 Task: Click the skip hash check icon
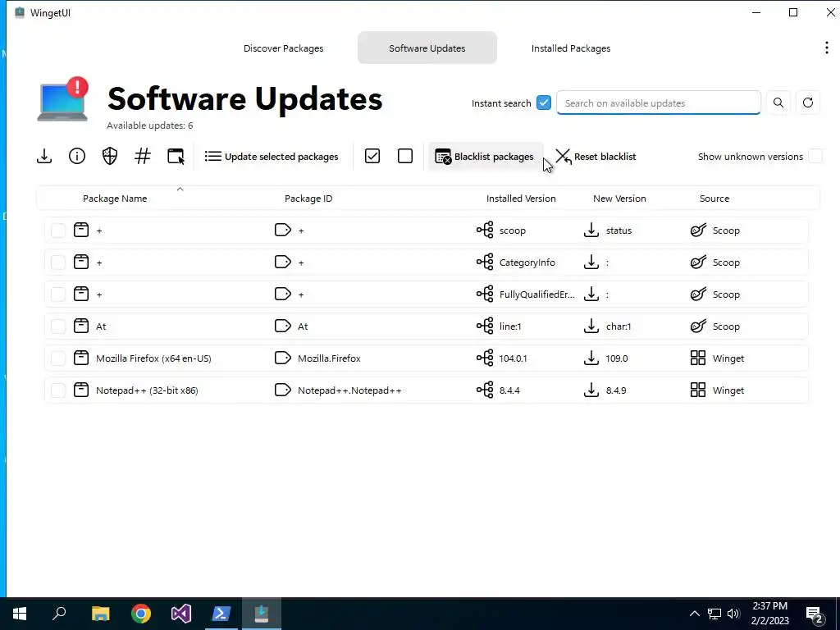pos(143,157)
